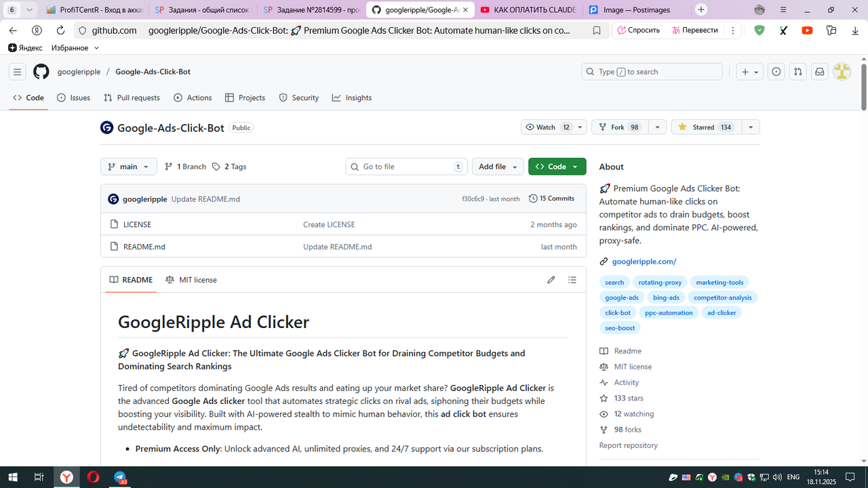Image resolution: width=868 pixels, height=488 pixels.
Task: Open the 'Create LICENSE' commit message
Action: tap(329, 224)
